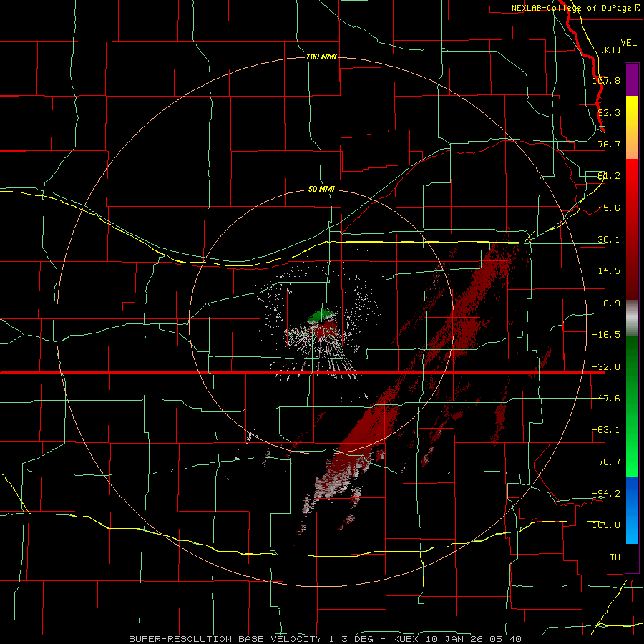The image size is (644, 644).
Task: Select the -78.7 legend value
Action: pos(606,462)
